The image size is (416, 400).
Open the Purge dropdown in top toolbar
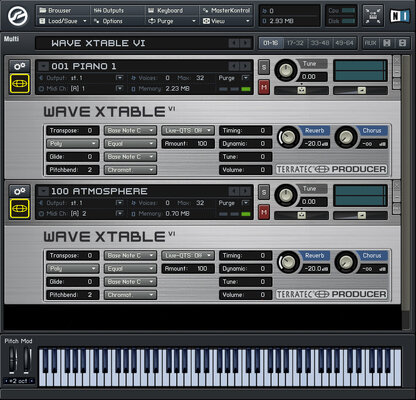[172, 21]
